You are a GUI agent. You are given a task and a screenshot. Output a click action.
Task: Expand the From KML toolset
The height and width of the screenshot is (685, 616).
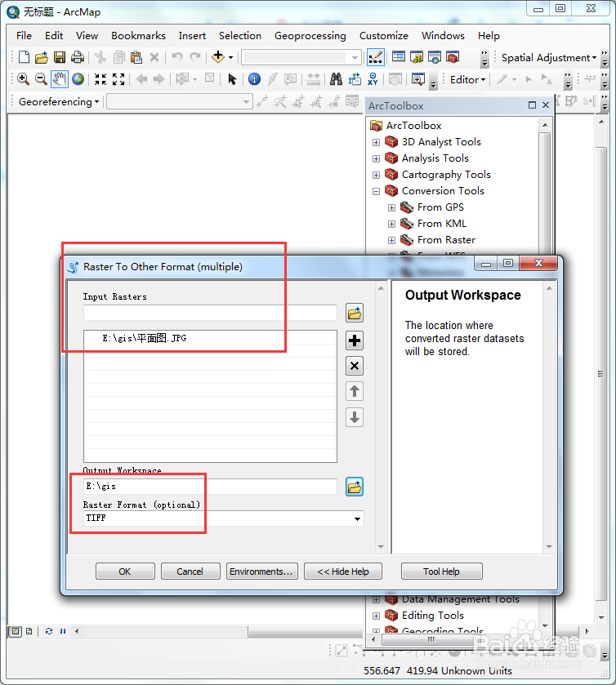pyautogui.click(x=391, y=224)
